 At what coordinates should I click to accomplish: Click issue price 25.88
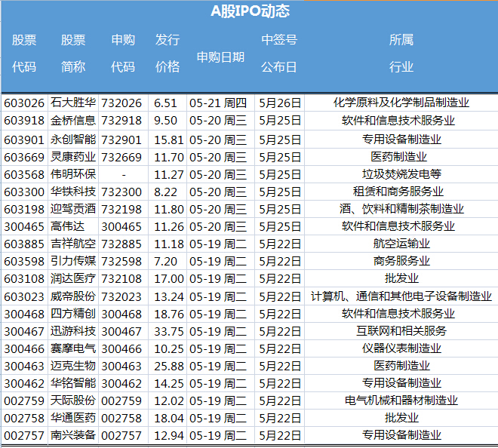(169, 367)
